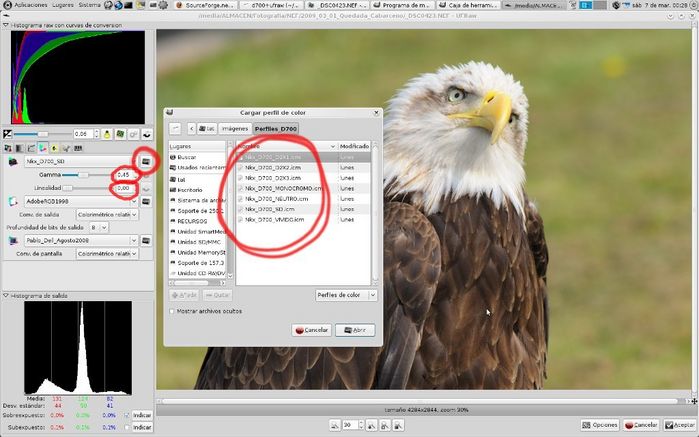Click load profile icon next to Nikx_D700_SD
Image resolution: width=699 pixels, height=437 pixels.
(x=146, y=161)
